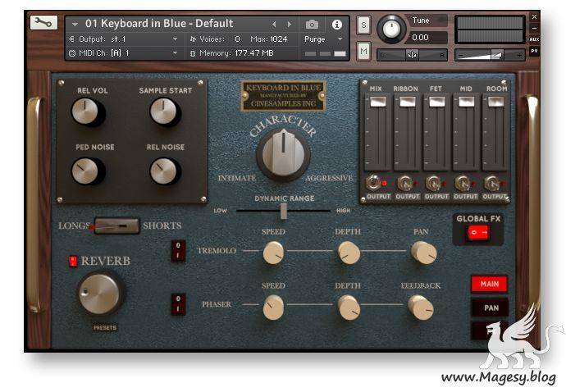Click the instrument volume slider
The width and height of the screenshot is (566, 392).
tap(490, 55)
